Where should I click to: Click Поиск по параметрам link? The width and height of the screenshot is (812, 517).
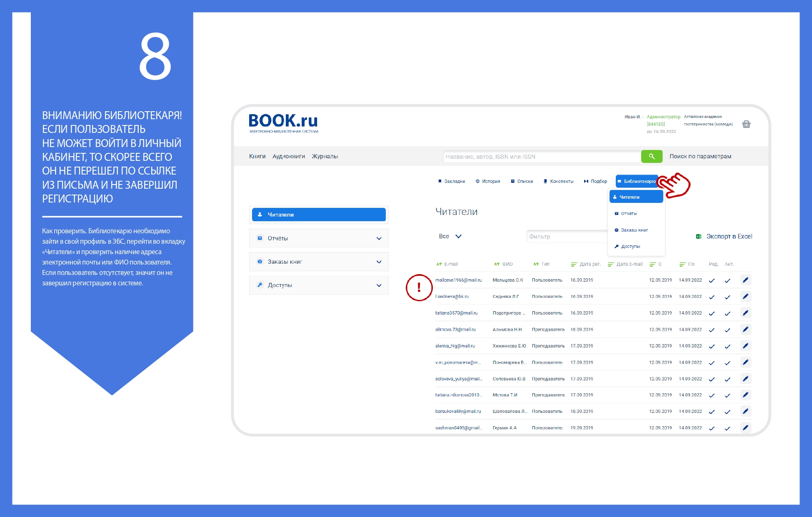click(700, 156)
